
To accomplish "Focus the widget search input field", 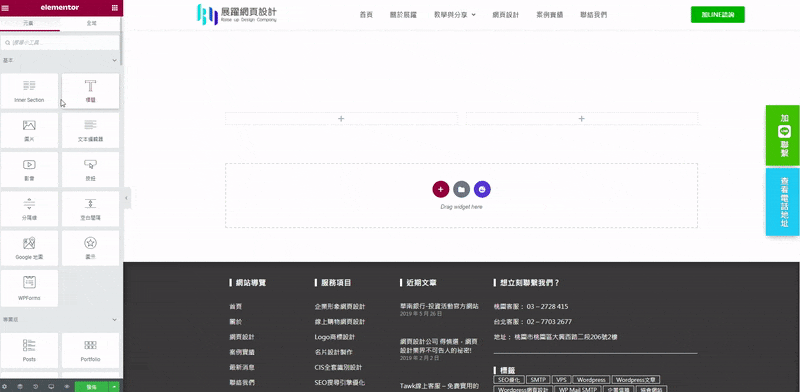I will pos(60,43).
